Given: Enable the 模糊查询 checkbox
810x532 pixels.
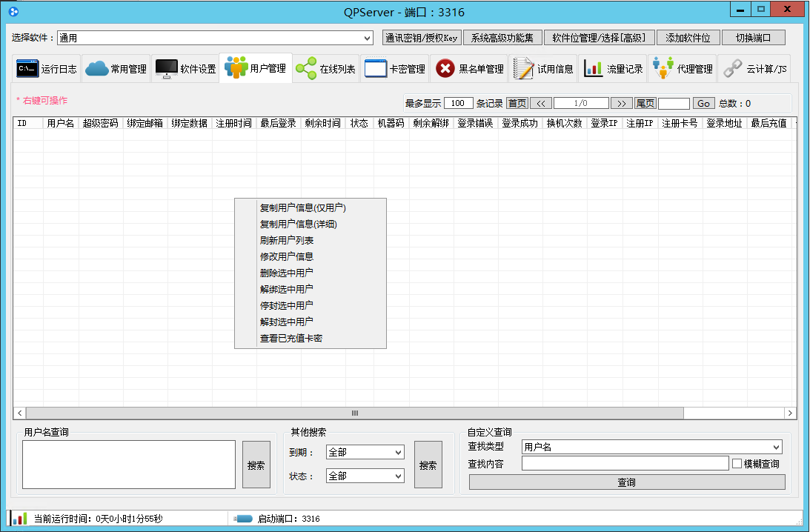Looking at the screenshot, I should 737,464.
